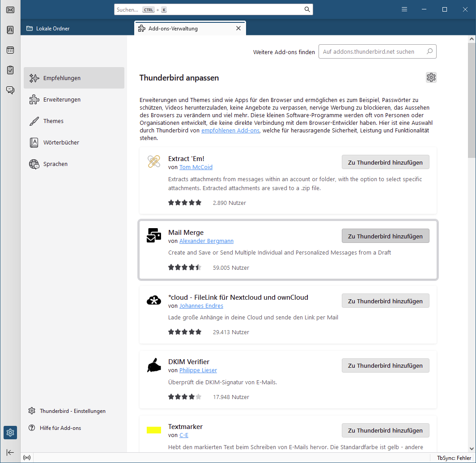
Task: Click the settings gear in spaces toolbar
Action: [10, 432]
